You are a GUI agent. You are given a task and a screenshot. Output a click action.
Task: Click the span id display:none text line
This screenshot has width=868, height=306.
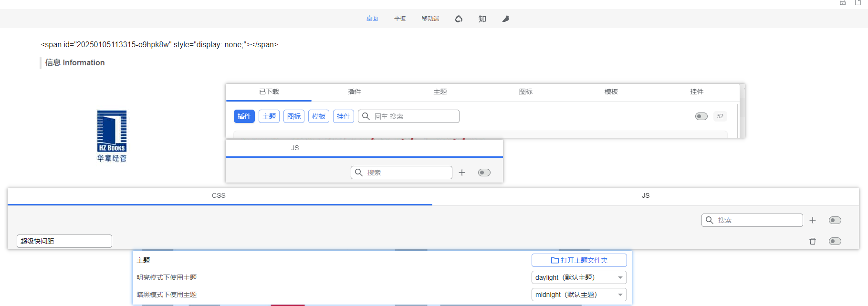point(159,44)
